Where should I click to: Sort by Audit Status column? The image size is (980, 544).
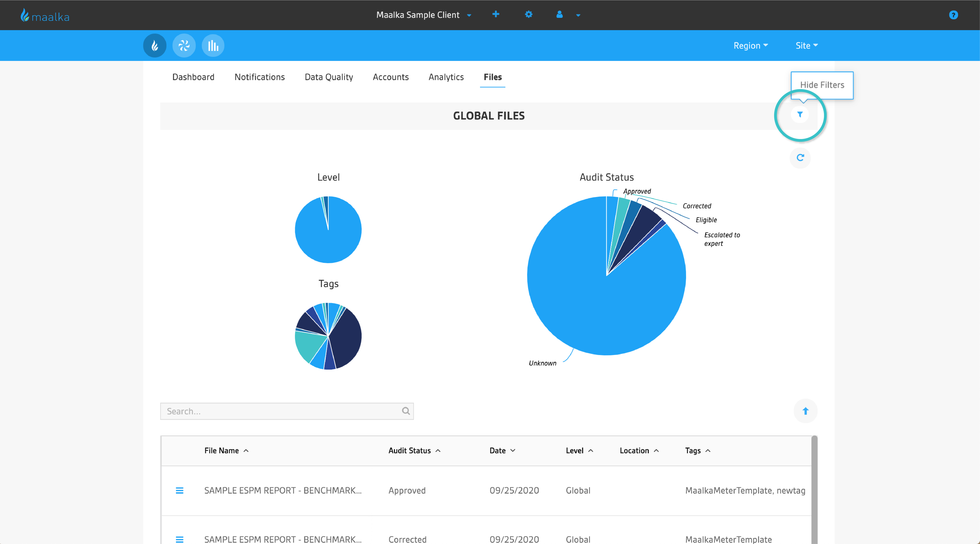[x=414, y=451]
